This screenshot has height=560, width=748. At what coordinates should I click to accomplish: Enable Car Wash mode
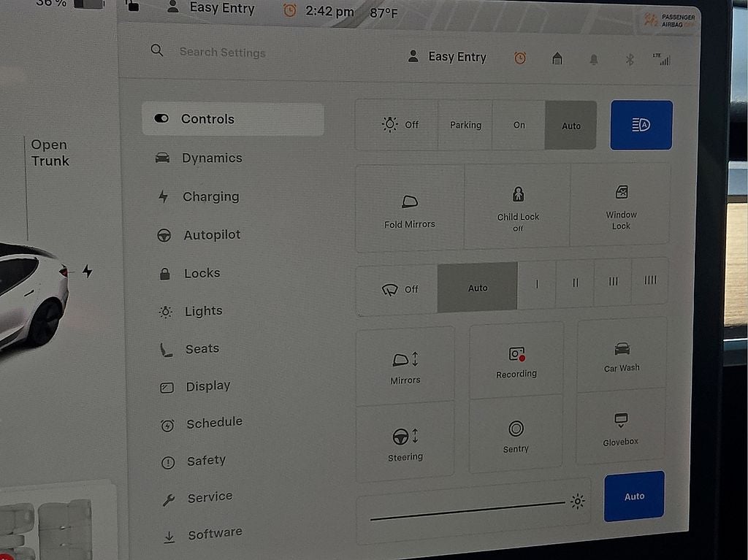pyautogui.click(x=622, y=356)
